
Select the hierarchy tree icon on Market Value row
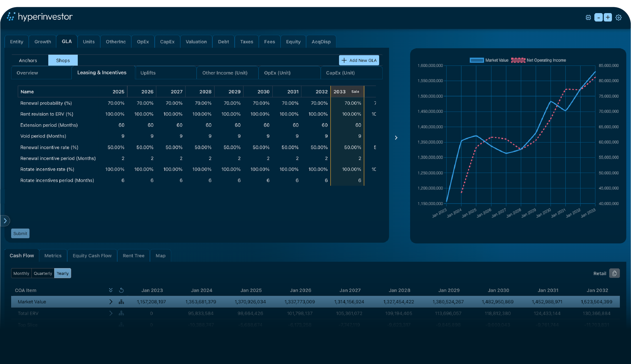(121, 302)
